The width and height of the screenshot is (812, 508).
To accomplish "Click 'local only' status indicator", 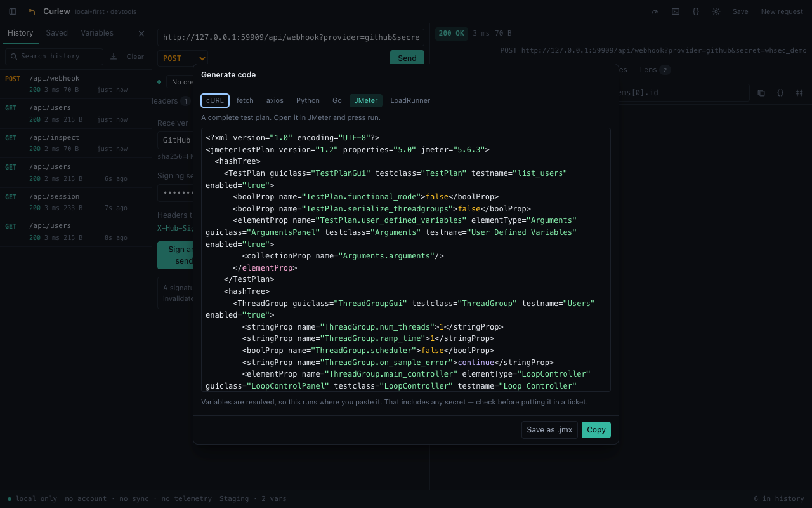I will pos(32,498).
